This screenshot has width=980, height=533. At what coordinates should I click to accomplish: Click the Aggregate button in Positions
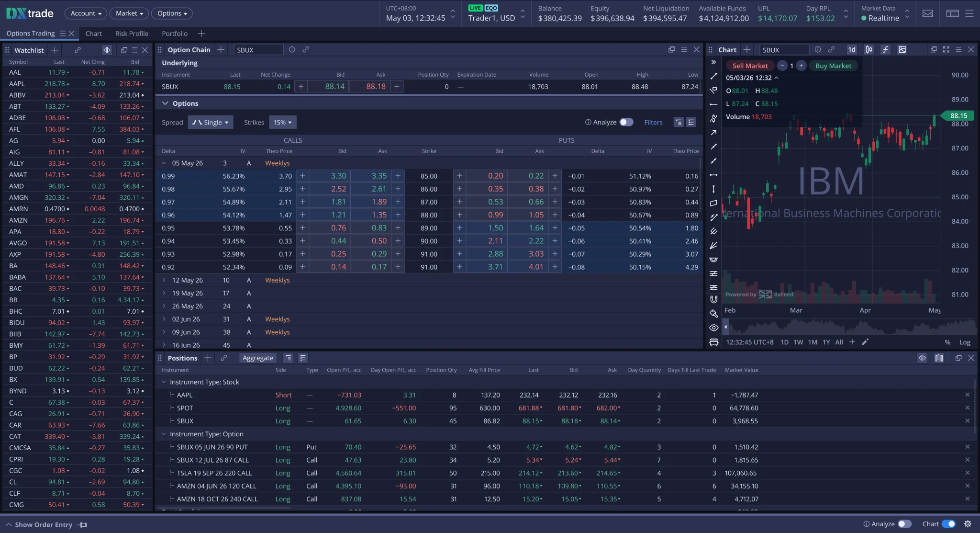257,358
